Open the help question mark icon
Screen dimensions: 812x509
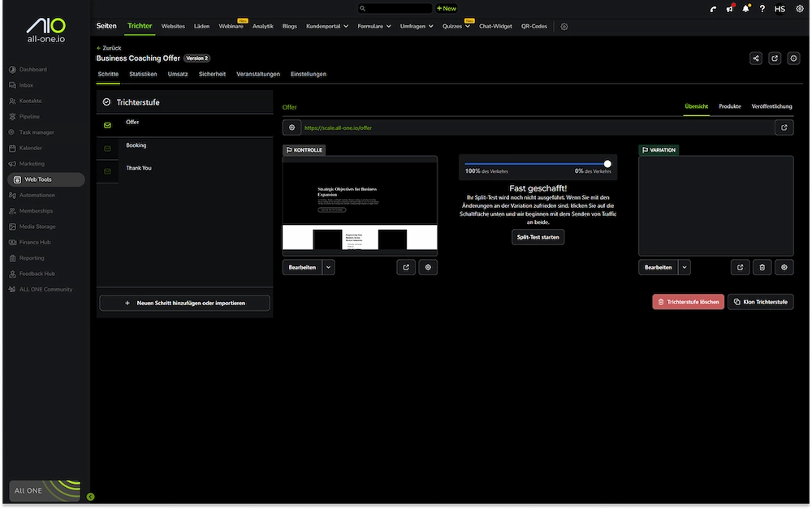point(762,9)
